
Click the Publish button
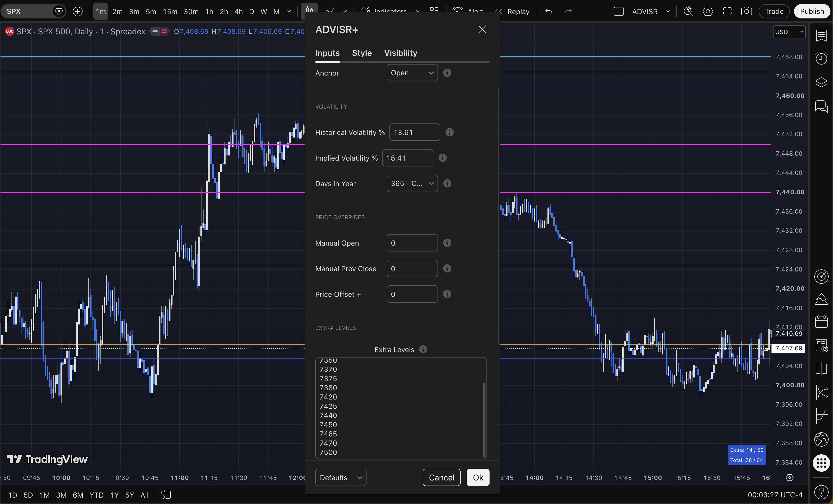[x=812, y=12]
